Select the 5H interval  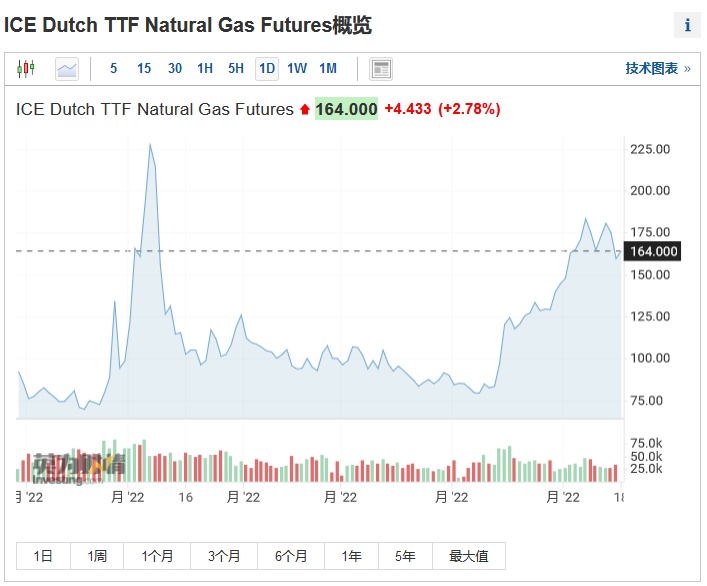point(236,69)
